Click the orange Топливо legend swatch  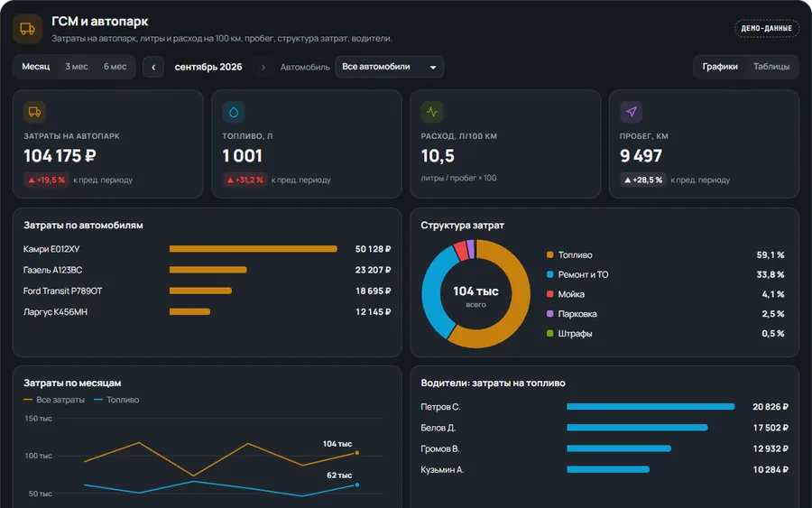550,254
